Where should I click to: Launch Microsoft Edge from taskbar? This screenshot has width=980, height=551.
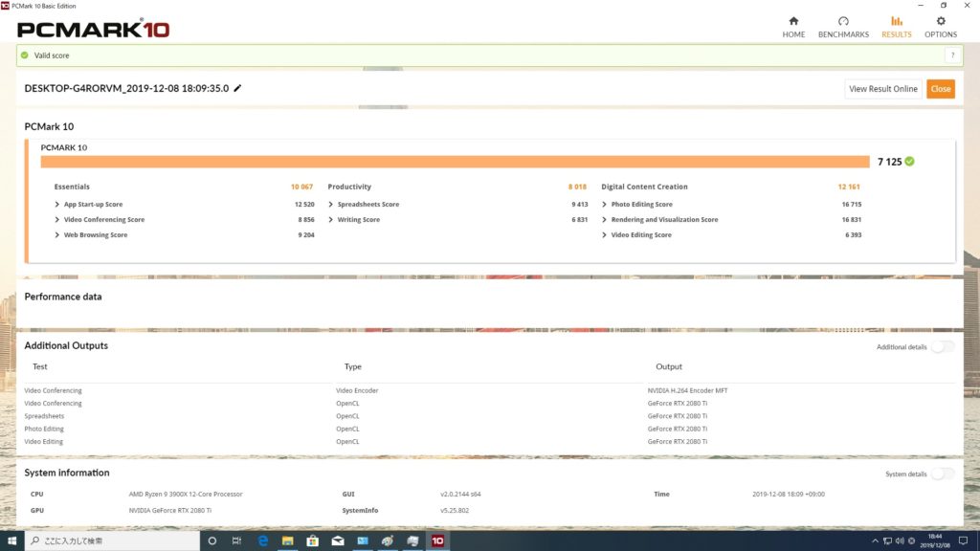[262, 540]
